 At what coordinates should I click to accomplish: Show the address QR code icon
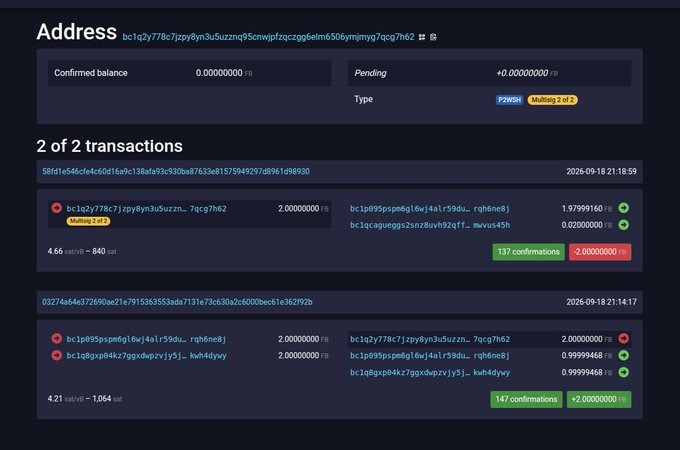422,37
